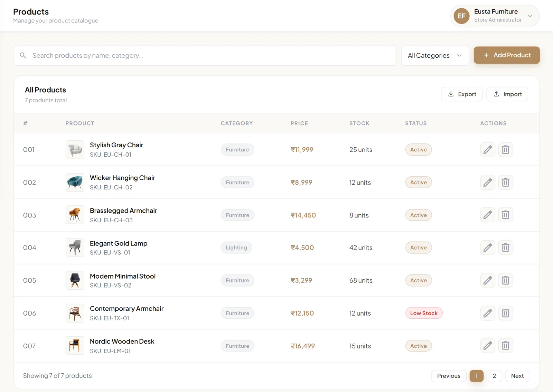
Task: Click the Add Product button
Action: tap(507, 55)
